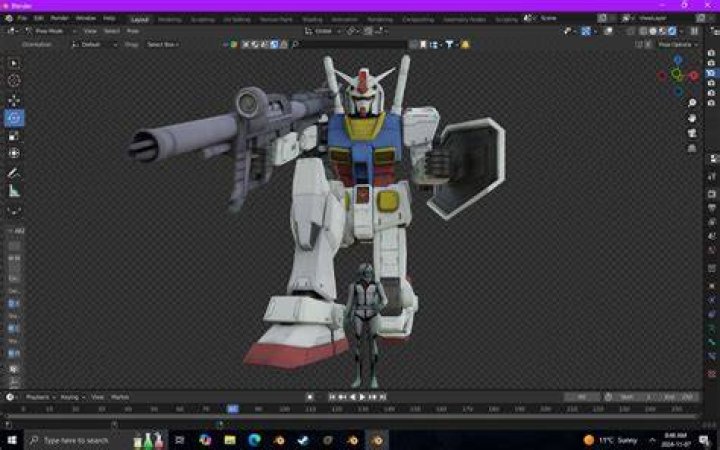Switch to solid viewport shading
The height and width of the screenshot is (450, 720).
[x=652, y=31]
